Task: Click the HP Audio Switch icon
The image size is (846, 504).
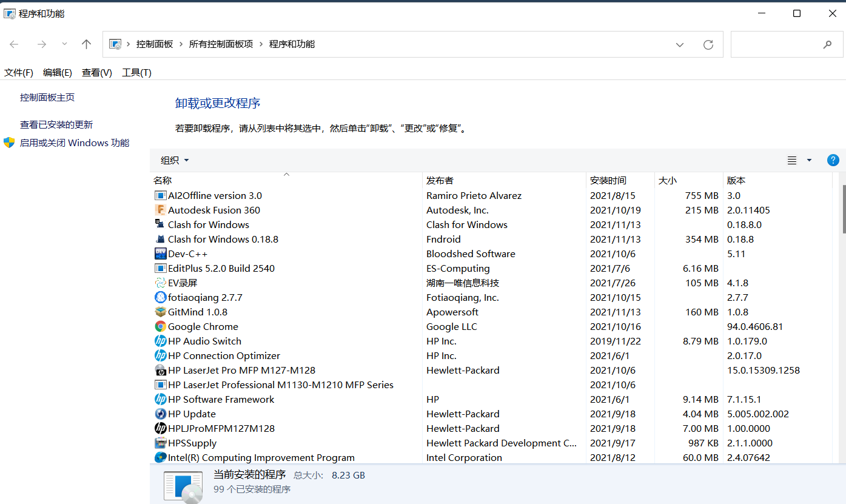Action: pyautogui.click(x=160, y=341)
